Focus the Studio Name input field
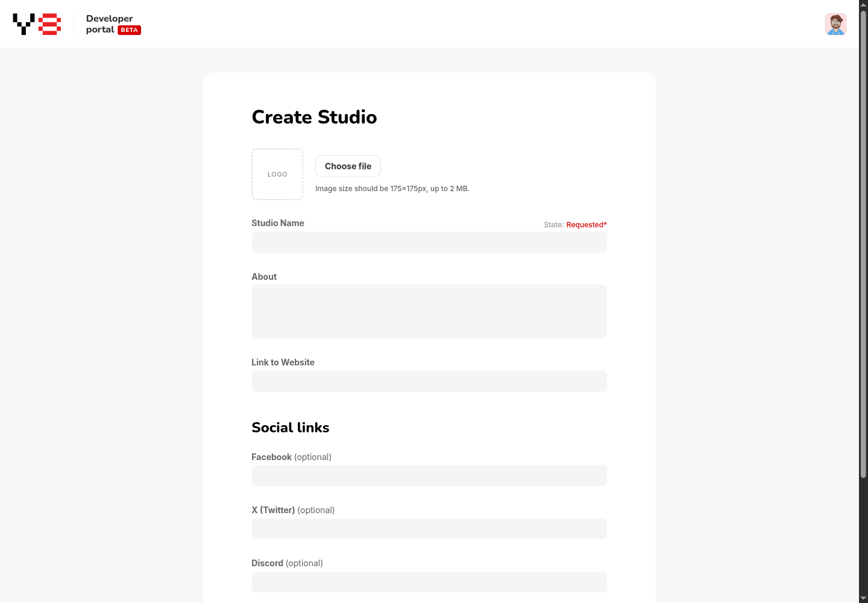The image size is (868, 603). tap(429, 242)
